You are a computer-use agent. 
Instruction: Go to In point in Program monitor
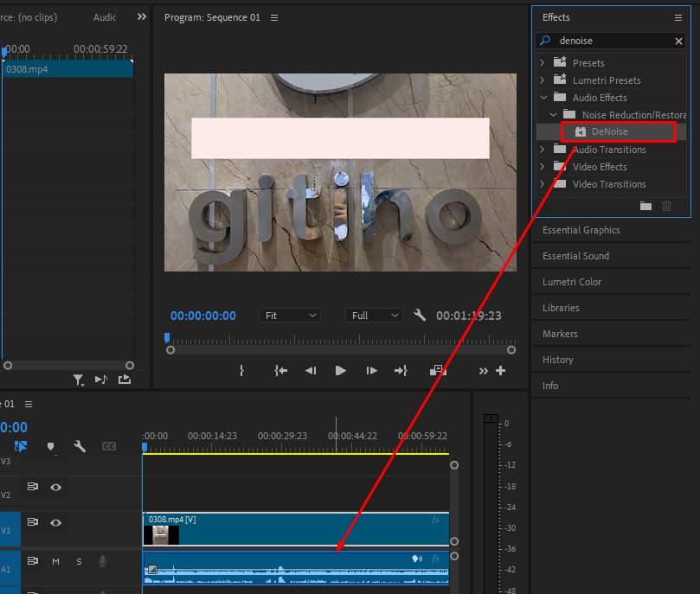tap(280, 371)
